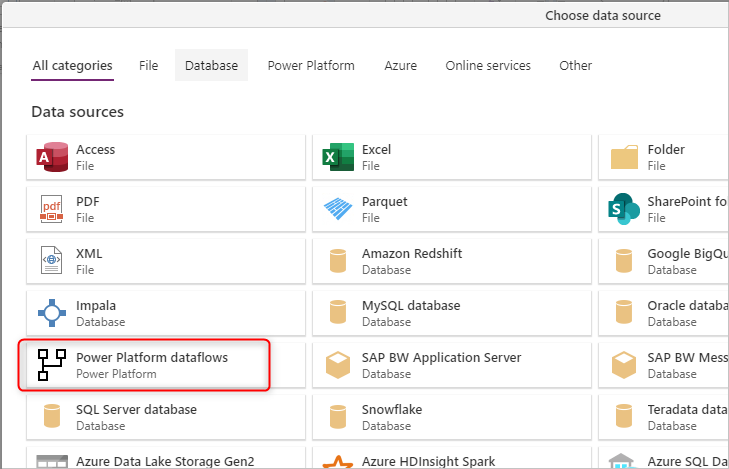729x469 pixels.
Task: Click the Amazon Redshift cylinder icon
Action: (x=338, y=261)
